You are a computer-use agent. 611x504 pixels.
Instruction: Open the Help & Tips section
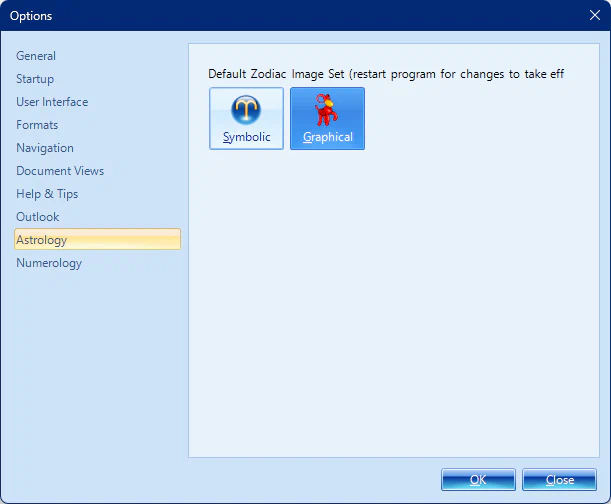[x=47, y=194]
